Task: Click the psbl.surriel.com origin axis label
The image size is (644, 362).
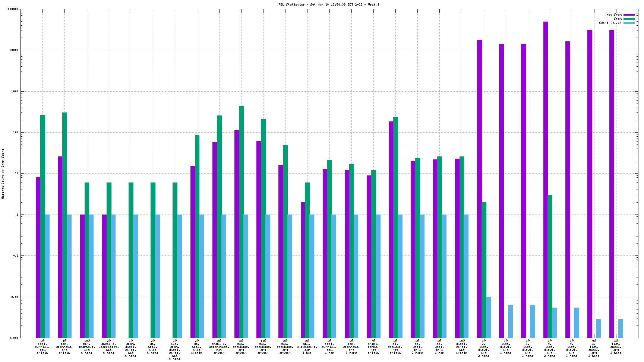Action: click(42, 347)
